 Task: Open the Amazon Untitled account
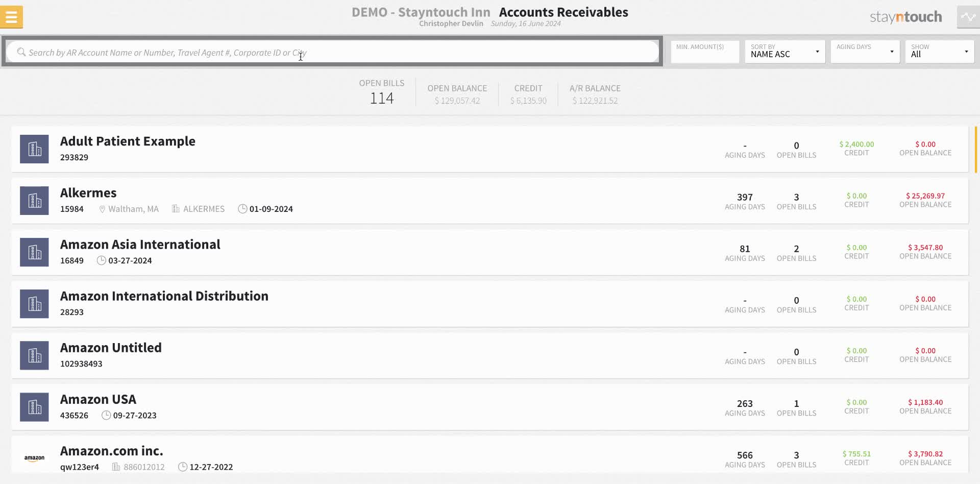coord(489,355)
